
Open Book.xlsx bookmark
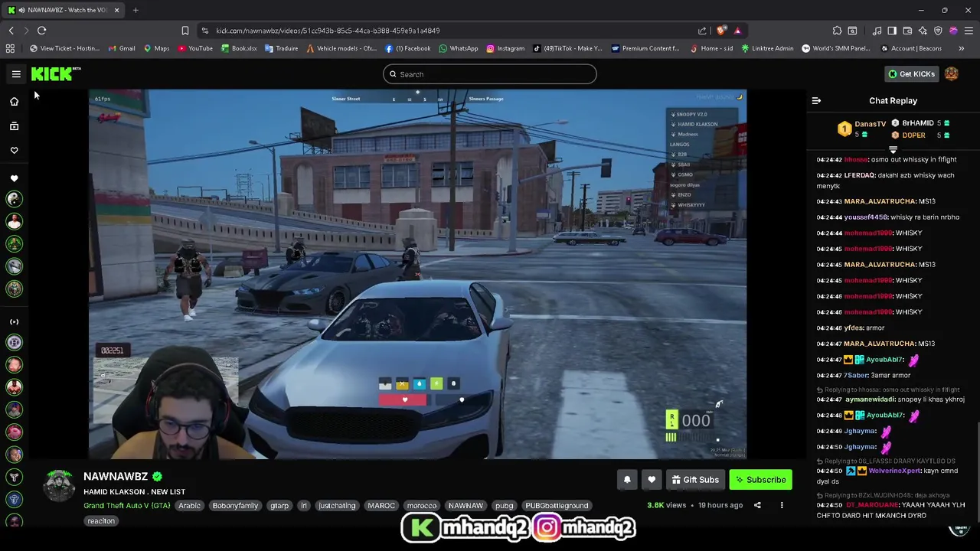pyautogui.click(x=239, y=48)
